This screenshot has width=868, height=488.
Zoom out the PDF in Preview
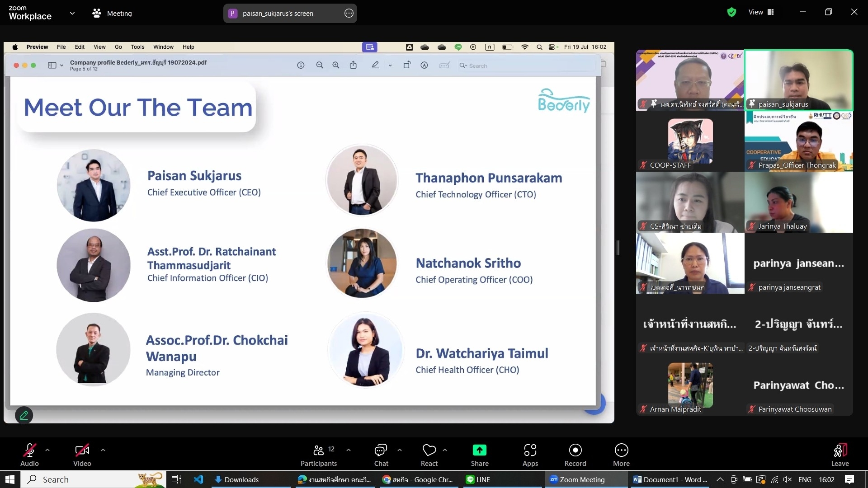tap(320, 66)
